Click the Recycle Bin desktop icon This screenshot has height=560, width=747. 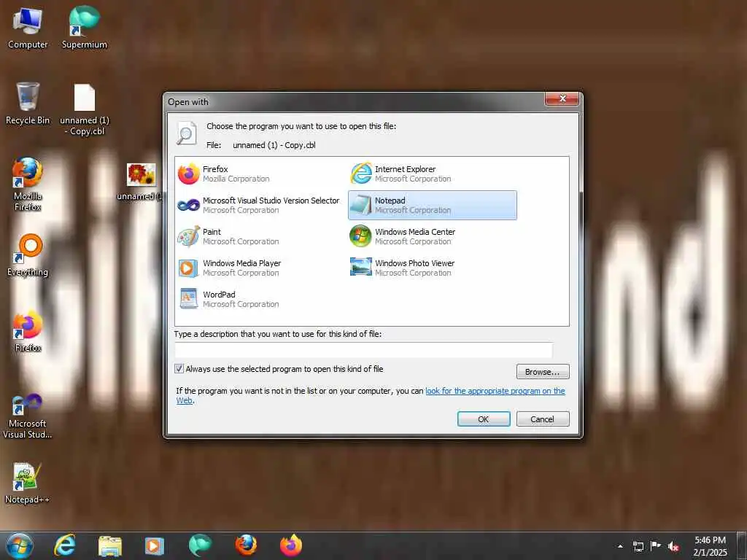pos(28,104)
